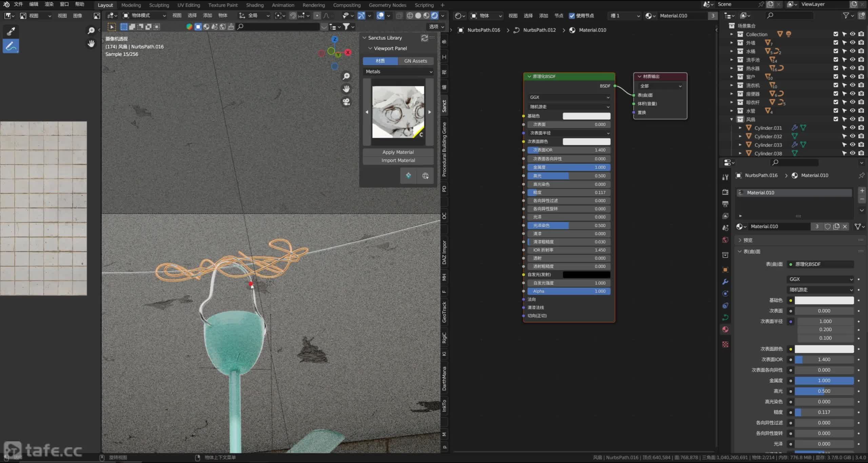The width and height of the screenshot is (868, 463).
Task: Open the 随机游走 subsurface method dropdown in node
Action: [x=569, y=107]
